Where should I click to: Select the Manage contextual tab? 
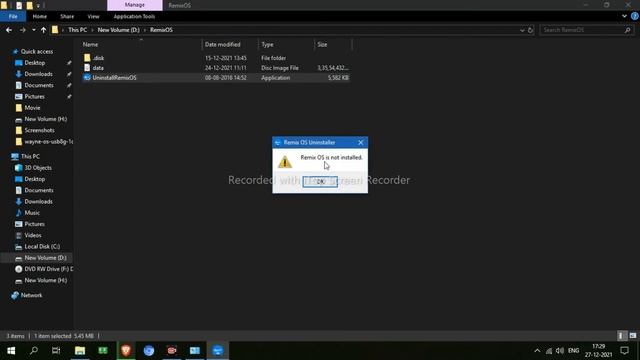[x=135, y=5]
